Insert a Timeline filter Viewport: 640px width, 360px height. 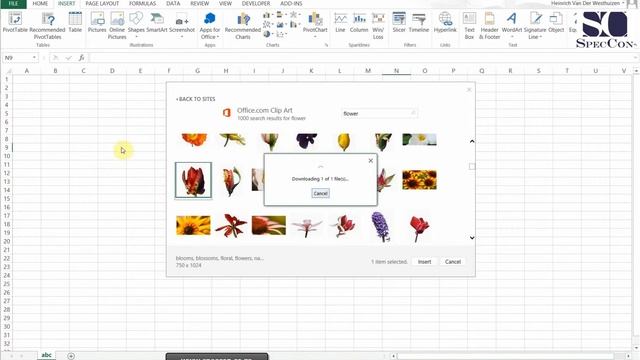pos(419,22)
